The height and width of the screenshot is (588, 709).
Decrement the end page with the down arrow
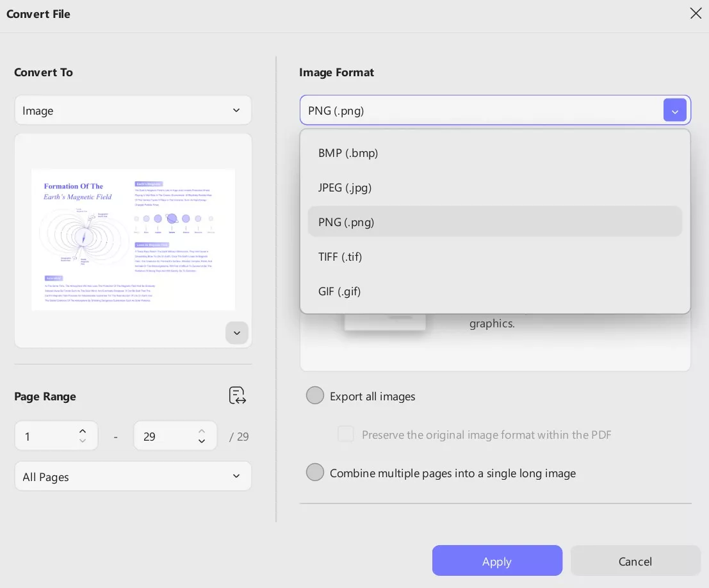click(x=202, y=441)
